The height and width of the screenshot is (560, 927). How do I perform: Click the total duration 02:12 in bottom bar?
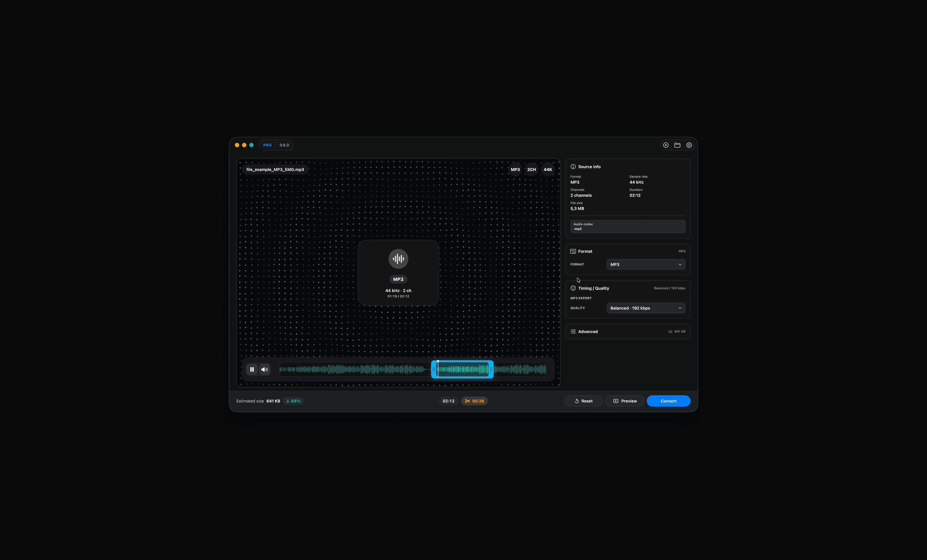pyautogui.click(x=449, y=401)
